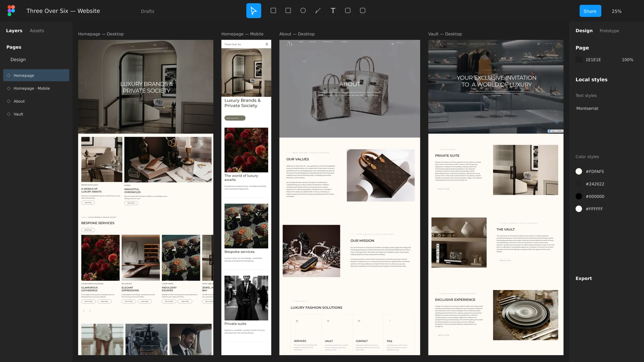This screenshot has width=644, height=362.
Task: Switch to the Layers tab
Action: pyautogui.click(x=14, y=31)
